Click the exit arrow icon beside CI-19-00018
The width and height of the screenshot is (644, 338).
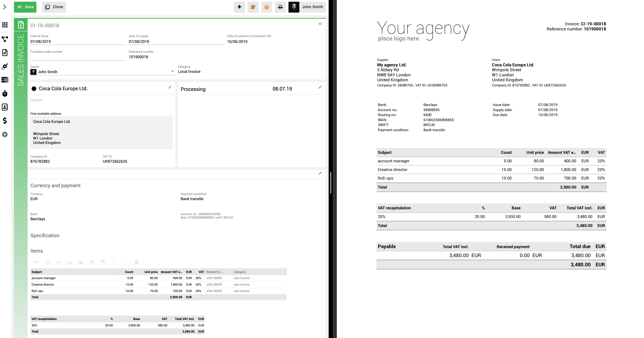pyautogui.click(x=320, y=24)
